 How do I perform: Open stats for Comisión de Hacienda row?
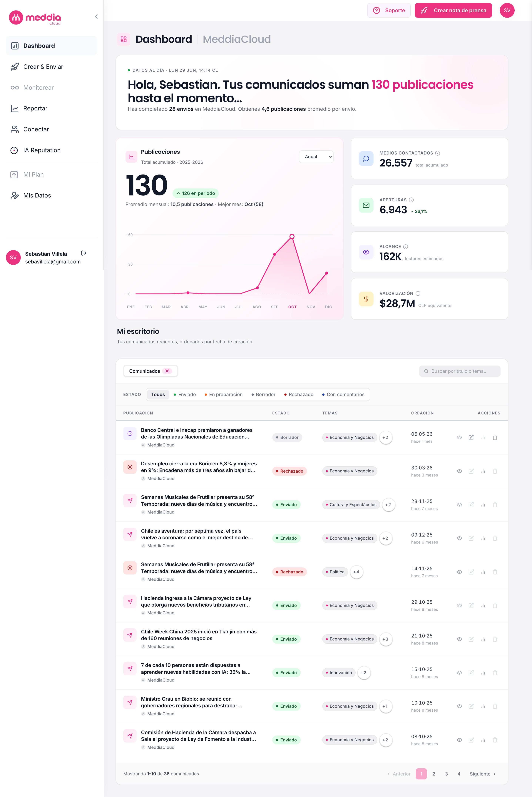click(x=483, y=740)
